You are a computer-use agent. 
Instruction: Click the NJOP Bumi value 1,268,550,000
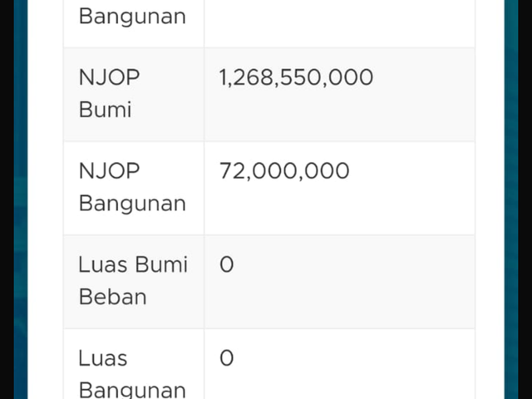(296, 77)
